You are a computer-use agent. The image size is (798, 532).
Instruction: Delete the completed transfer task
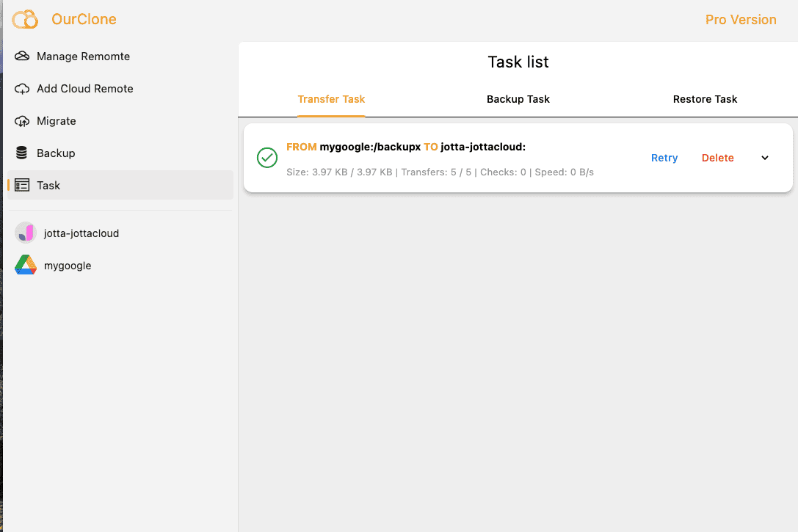click(717, 158)
